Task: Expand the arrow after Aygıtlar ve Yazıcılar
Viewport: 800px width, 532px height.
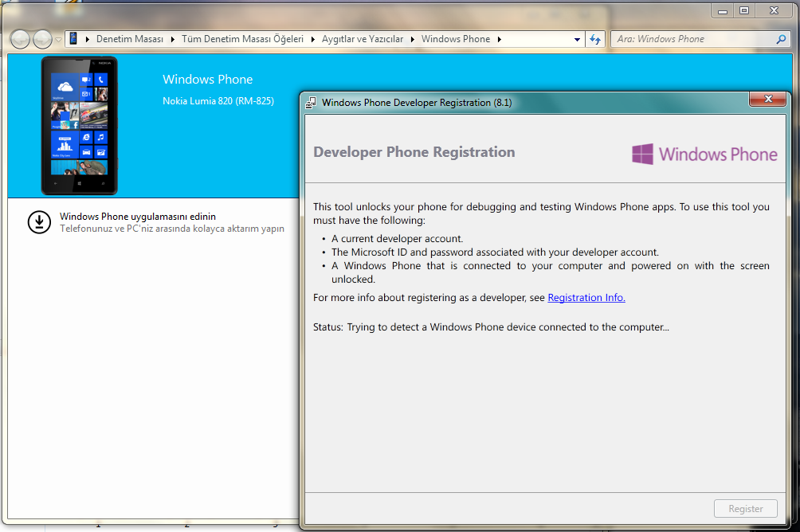Action: coord(412,39)
